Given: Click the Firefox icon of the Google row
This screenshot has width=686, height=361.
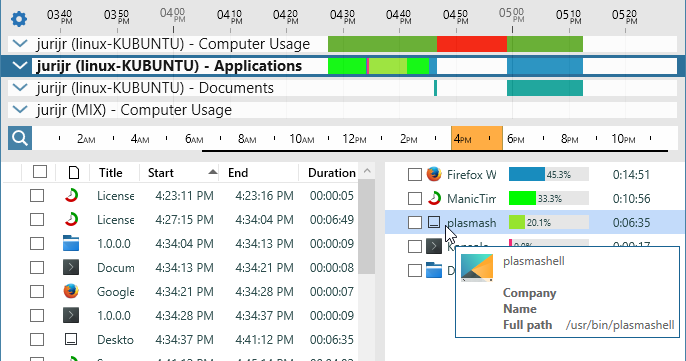Looking at the screenshot, I should pyautogui.click(x=71, y=291).
